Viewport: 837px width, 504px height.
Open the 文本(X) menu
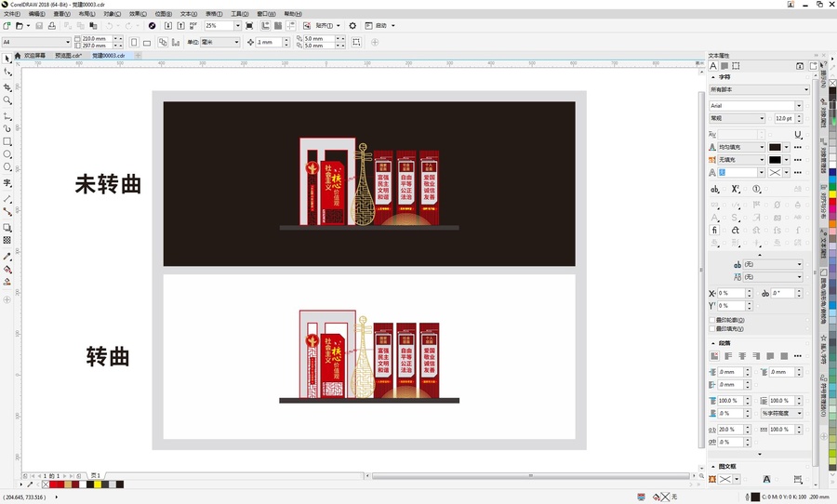pos(189,14)
